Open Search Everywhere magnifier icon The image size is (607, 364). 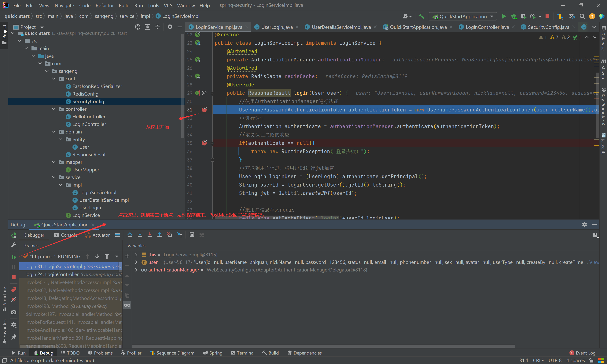[582, 16]
